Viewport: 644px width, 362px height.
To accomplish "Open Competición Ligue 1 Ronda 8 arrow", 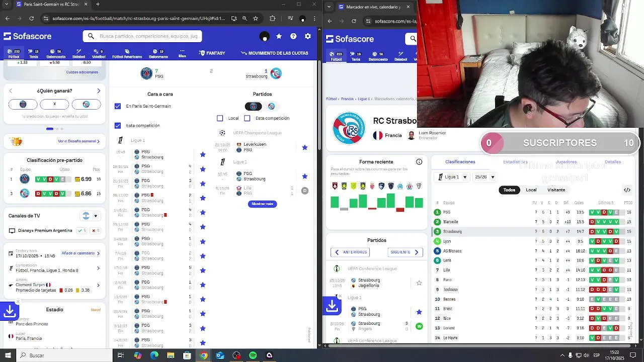I will pos(98,268).
